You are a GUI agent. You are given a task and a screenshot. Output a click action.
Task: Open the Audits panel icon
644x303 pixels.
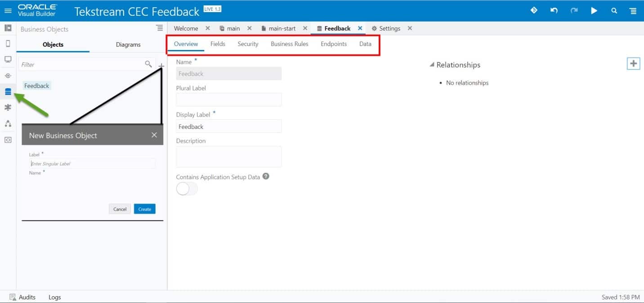tap(13, 297)
